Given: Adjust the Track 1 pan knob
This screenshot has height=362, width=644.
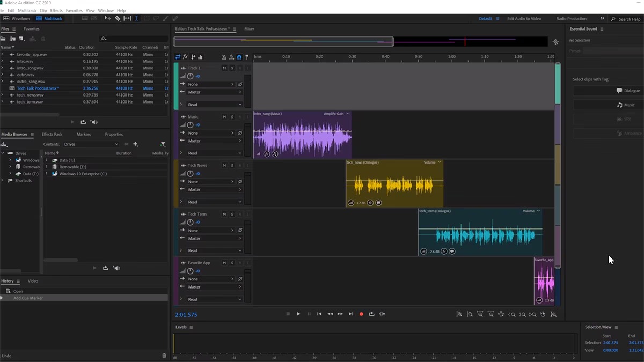Looking at the screenshot, I should (x=190, y=76).
